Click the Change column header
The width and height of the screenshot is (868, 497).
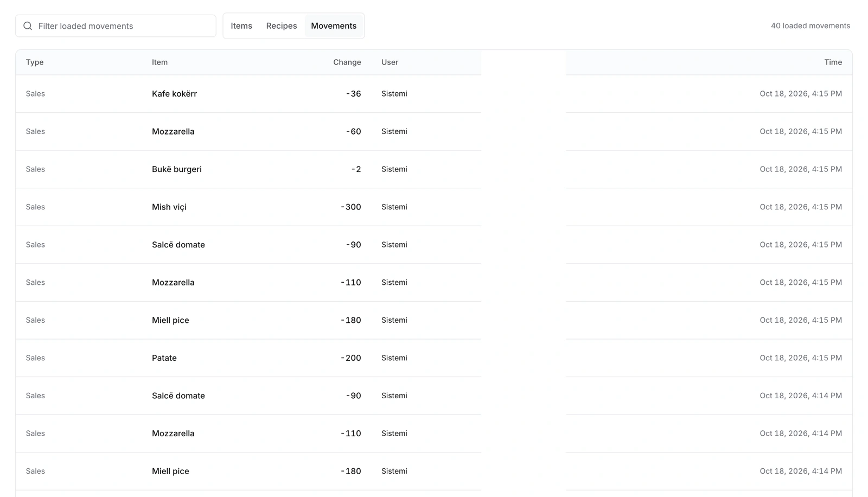(347, 62)
